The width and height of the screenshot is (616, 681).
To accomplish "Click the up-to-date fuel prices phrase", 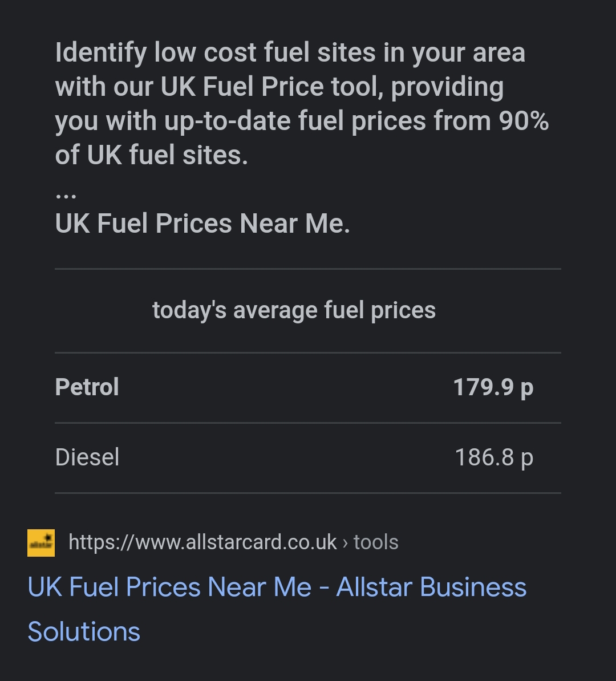I will click(296, 121).
